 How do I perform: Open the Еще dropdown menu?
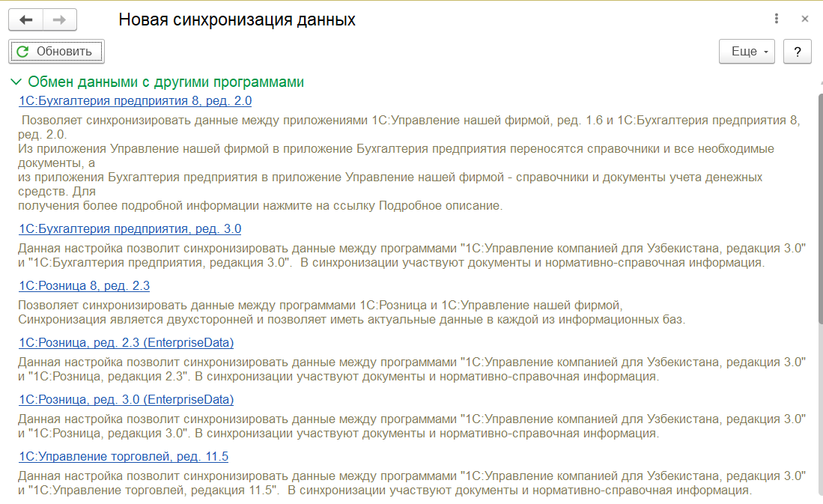click(x=746, y=52)
